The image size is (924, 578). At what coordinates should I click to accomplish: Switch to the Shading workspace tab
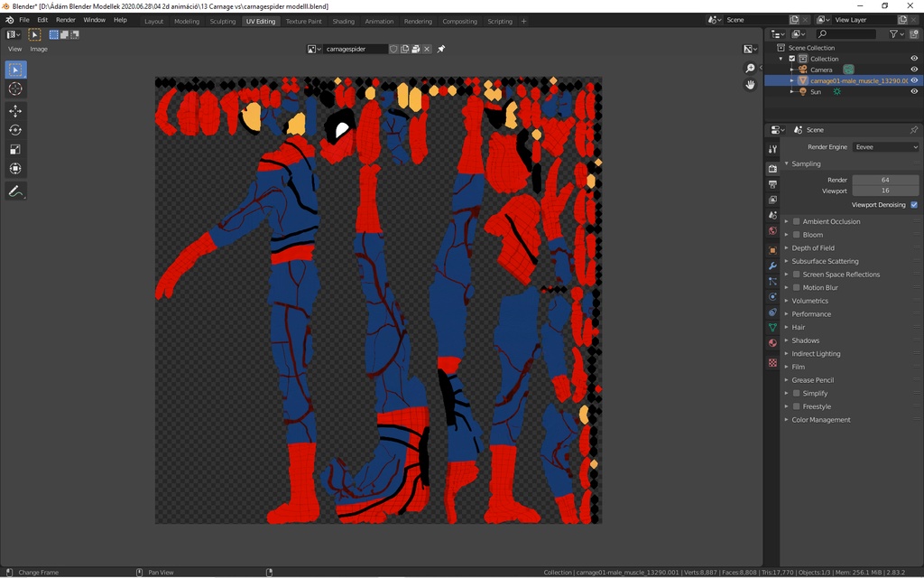(343, 20)
